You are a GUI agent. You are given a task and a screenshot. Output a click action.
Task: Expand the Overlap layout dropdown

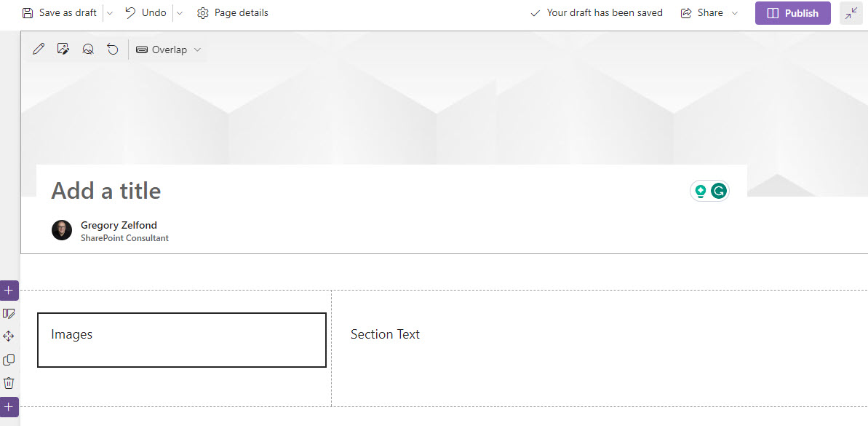pos(168,50)
